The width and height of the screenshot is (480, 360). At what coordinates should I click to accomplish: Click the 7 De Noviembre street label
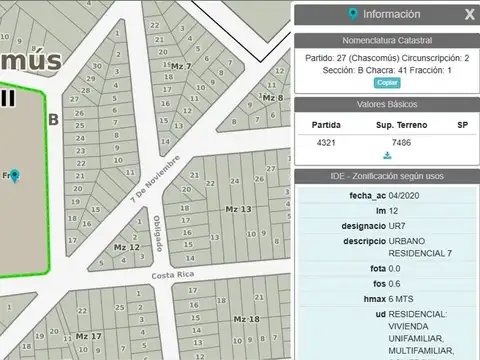coord(155,179)
